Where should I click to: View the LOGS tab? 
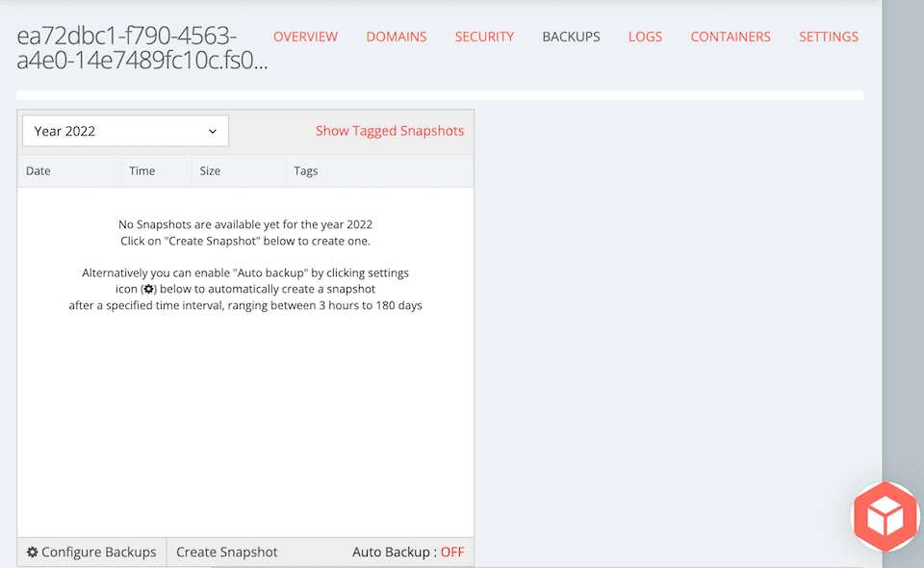[x=645, y=37]
